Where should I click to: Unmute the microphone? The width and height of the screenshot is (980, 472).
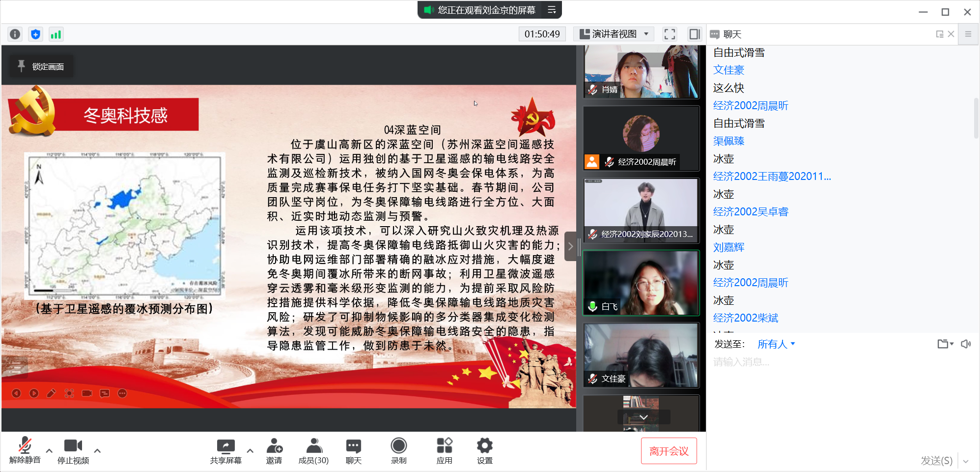pyautogui.click(x=25, y=451)
